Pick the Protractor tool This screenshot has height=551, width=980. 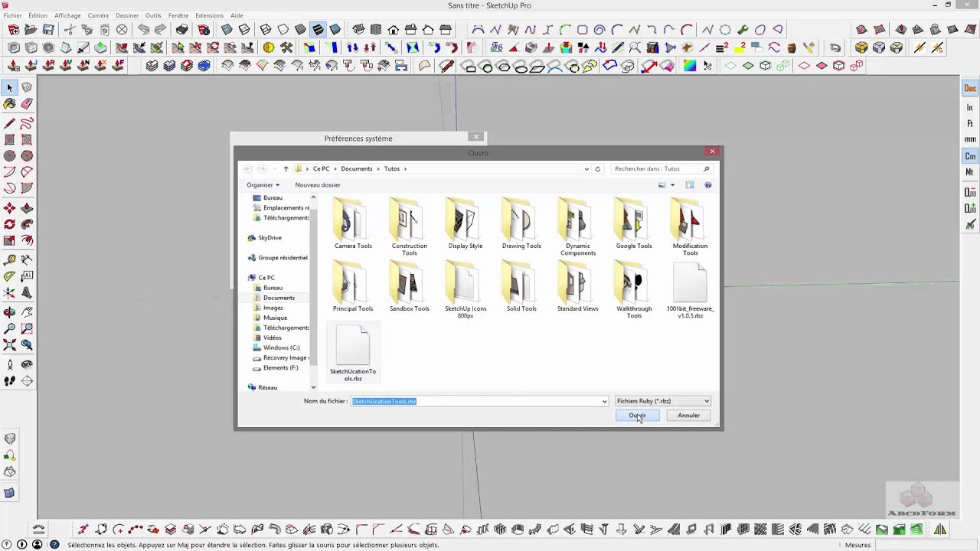point(10,275)
